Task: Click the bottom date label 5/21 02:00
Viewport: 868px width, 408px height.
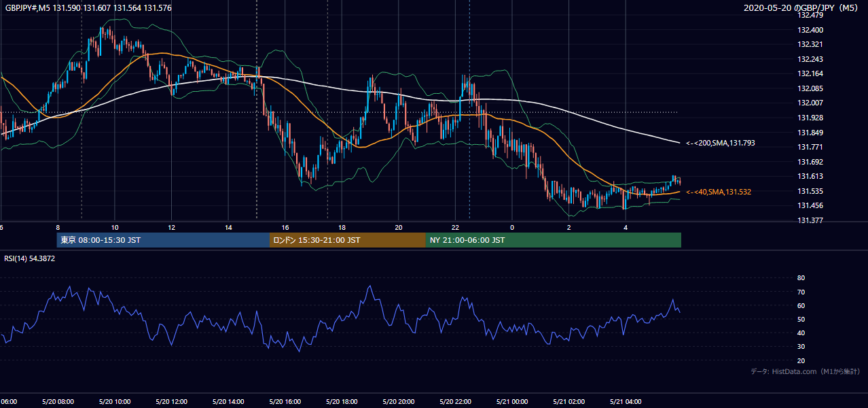Action: pos(568,402)
